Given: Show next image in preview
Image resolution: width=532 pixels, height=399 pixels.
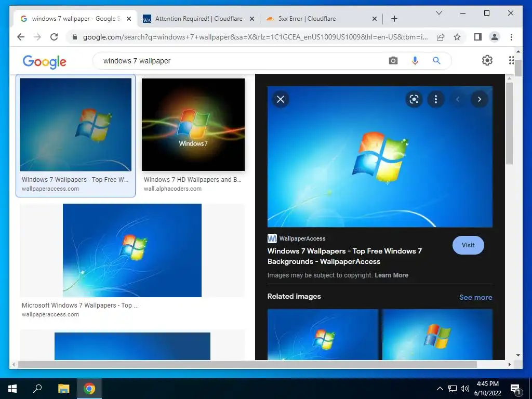Looking at the screenshot, I should [479, 99].
